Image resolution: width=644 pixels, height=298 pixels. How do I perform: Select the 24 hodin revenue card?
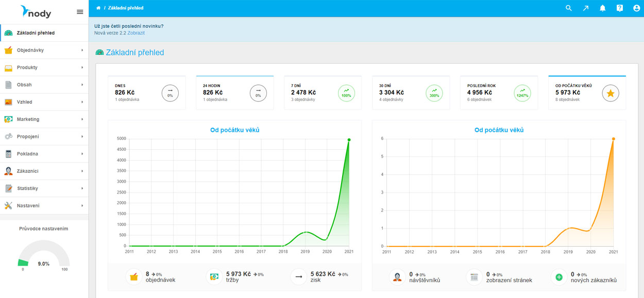pos(234,93)
